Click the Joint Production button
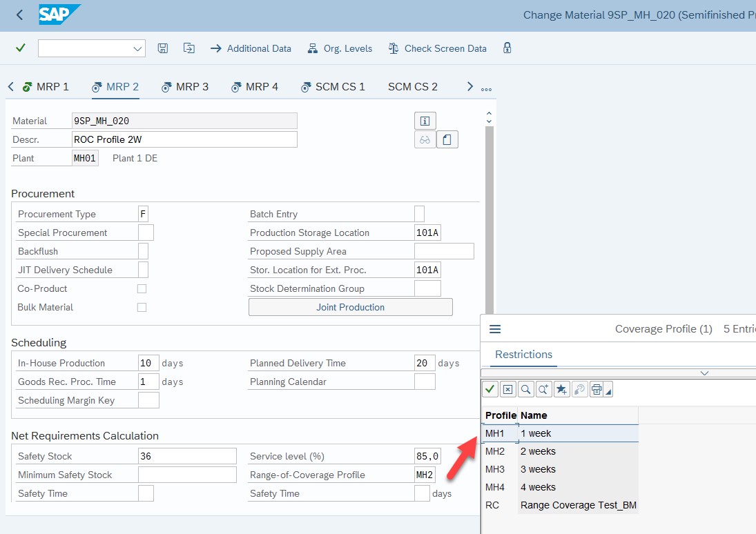This screenshot has height=534, width=756. click(x=350, y=306)
